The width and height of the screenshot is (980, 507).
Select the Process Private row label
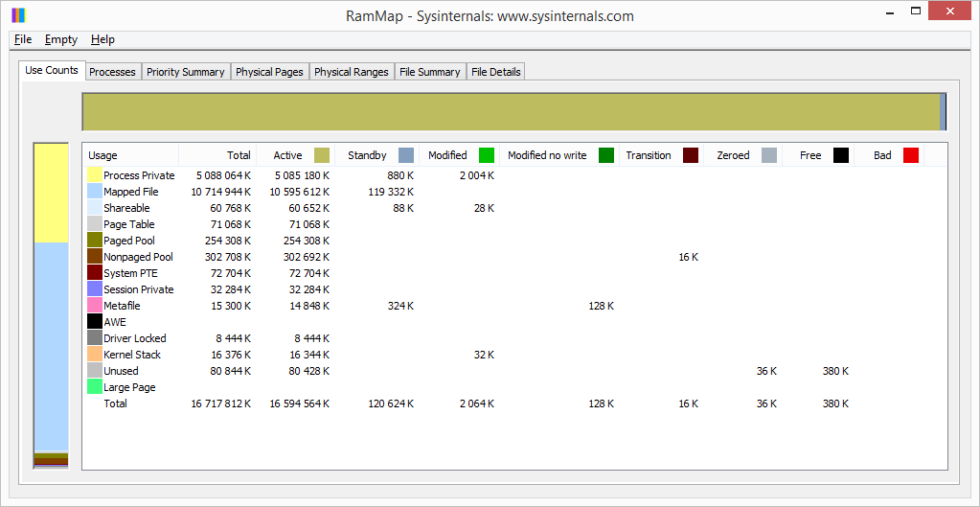tap(139, 175)
